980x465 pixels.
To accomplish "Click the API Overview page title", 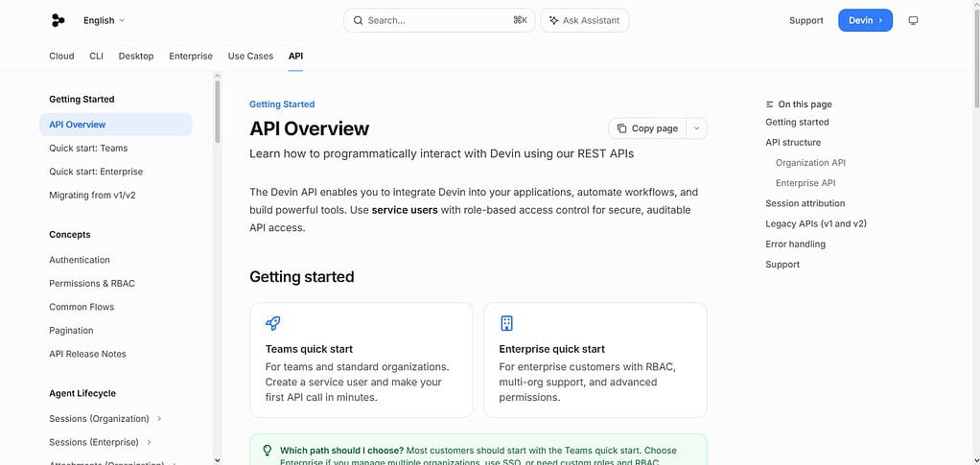I will pos(310,128).
